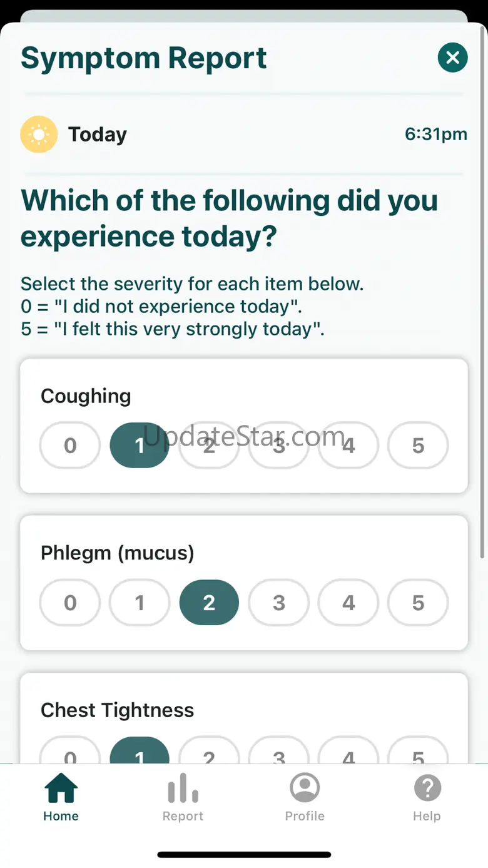Choose Phlegm (mucus) severity 1
Screen dimensions: 488x868
[140, 603]
